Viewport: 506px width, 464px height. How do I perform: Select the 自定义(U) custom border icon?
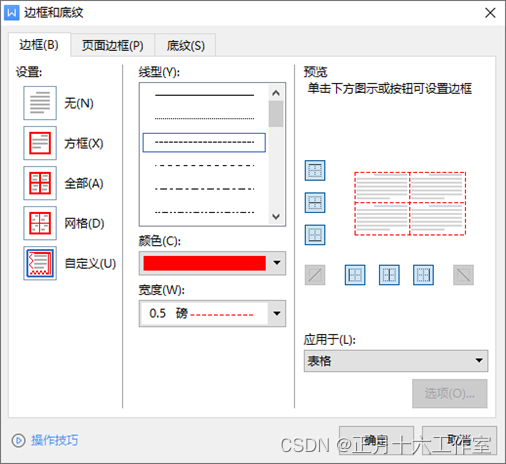(40, 263)
